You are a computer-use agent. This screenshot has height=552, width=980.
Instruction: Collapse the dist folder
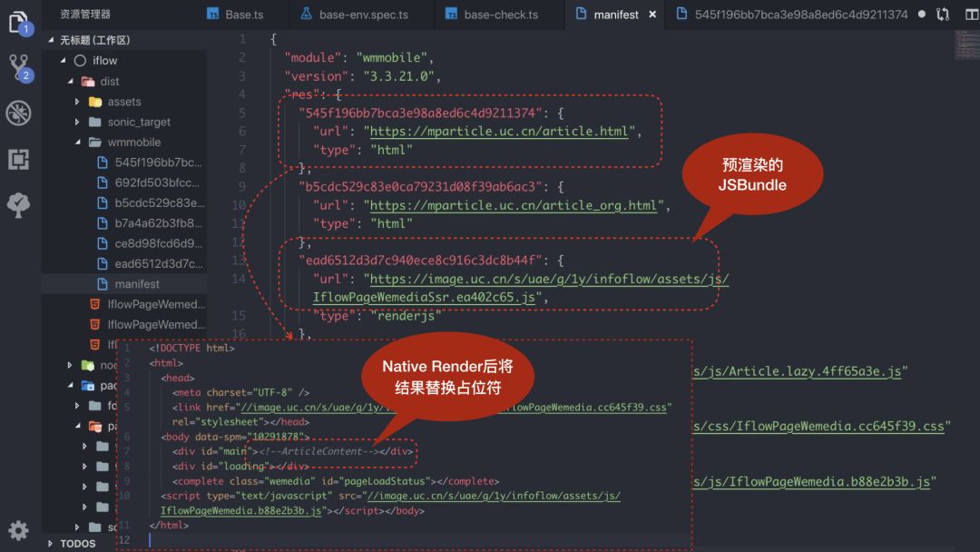coord(71,82)
